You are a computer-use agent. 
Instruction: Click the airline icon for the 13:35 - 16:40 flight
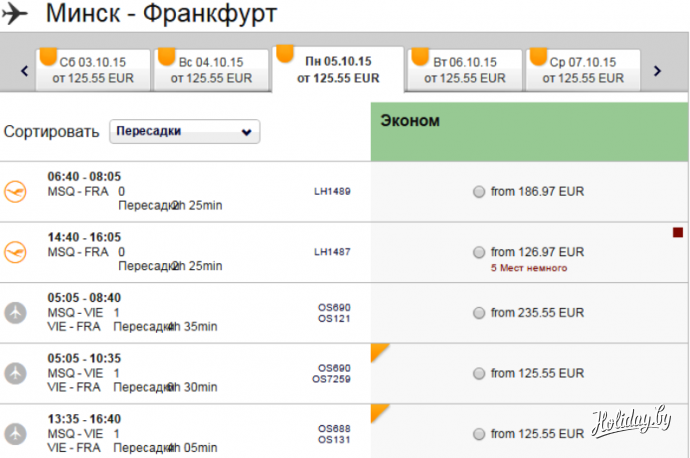(15, 433)
